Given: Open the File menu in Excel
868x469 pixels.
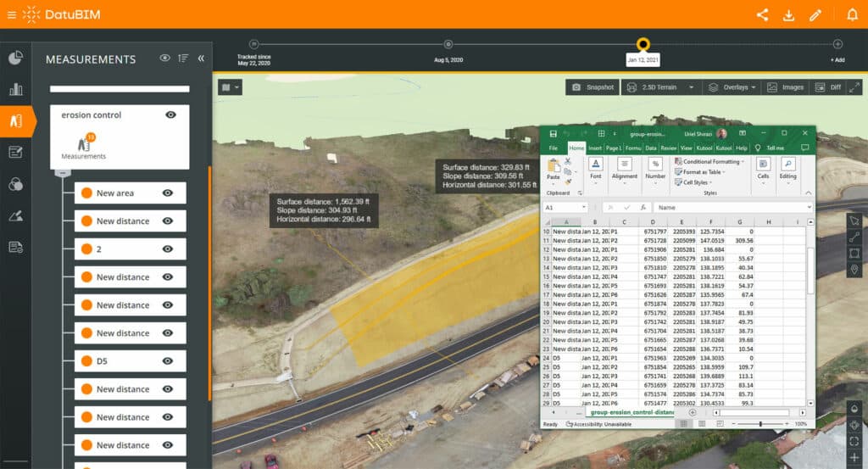Looking at the screenshot, I should coord(553,148).
